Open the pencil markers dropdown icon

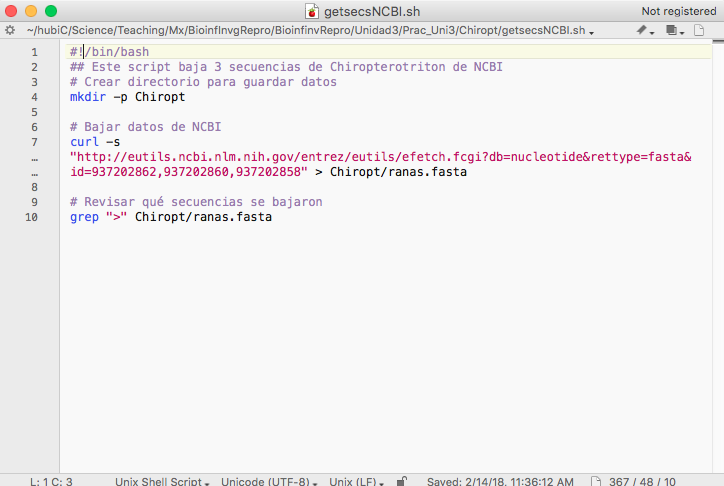(645, 30)
